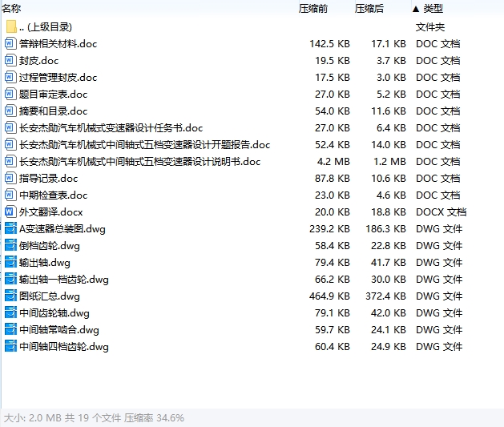This screenshot has height=427, width=504.
Task: Click the 文件夹 type cell
Action: 430,27
